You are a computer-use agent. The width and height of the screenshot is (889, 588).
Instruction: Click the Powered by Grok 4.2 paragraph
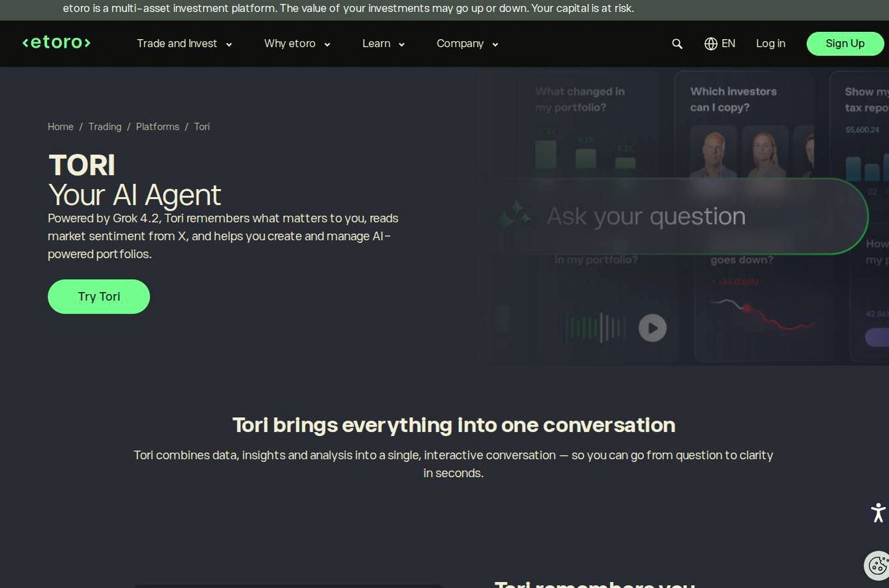[x=223, y=236]
